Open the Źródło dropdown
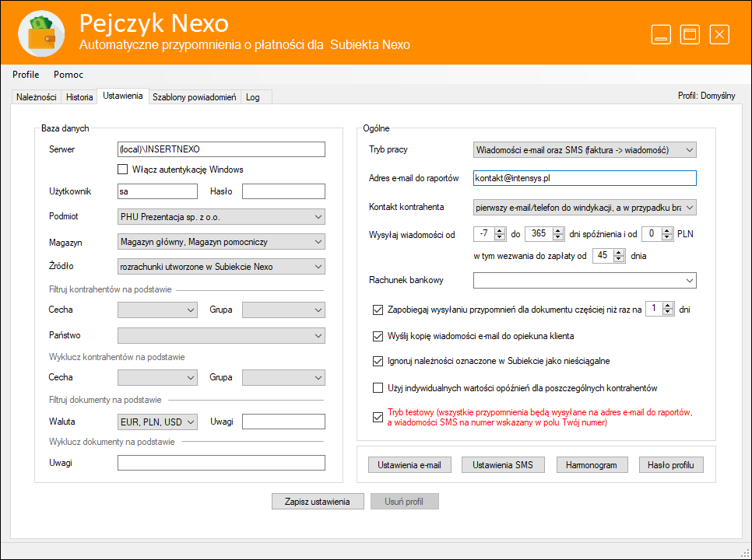 click(221, 266)
